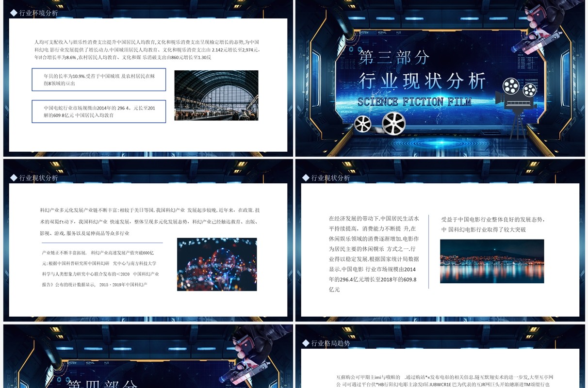
Task: Click the paragraph starting 人均可支配收入
Action: 147,49
